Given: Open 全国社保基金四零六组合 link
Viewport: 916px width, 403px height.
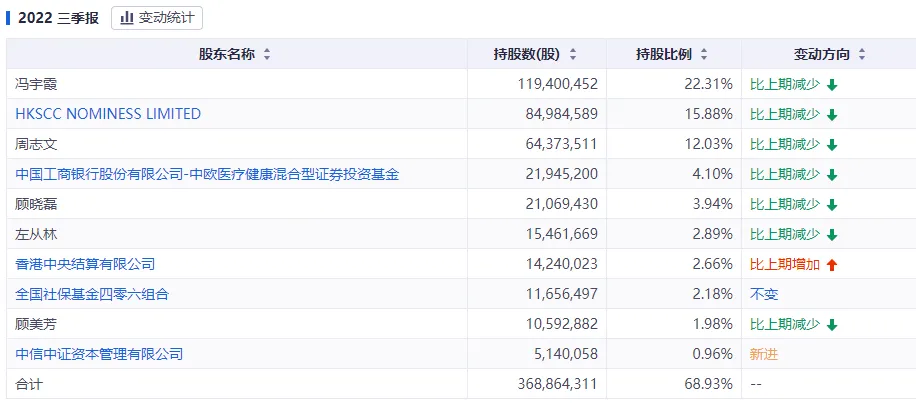Looking at the screenshot, I should 92,294.
